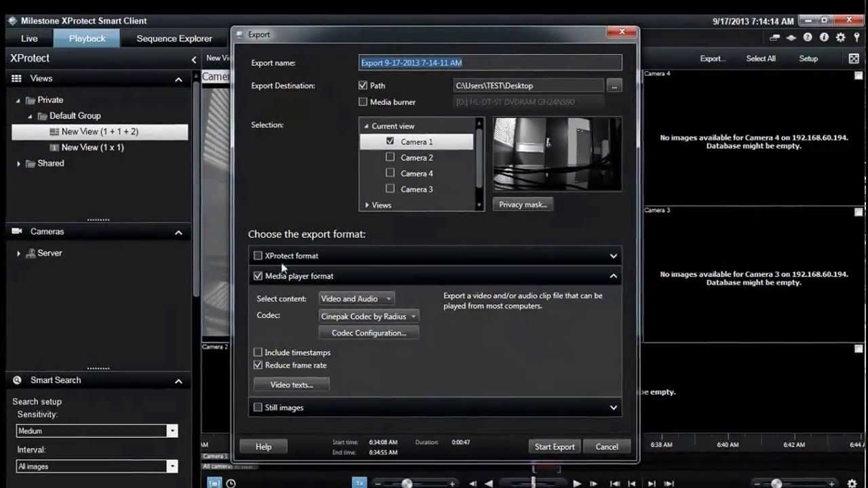Go to previous sequence
Screen dimensions: 868x488
click(632, 483)
